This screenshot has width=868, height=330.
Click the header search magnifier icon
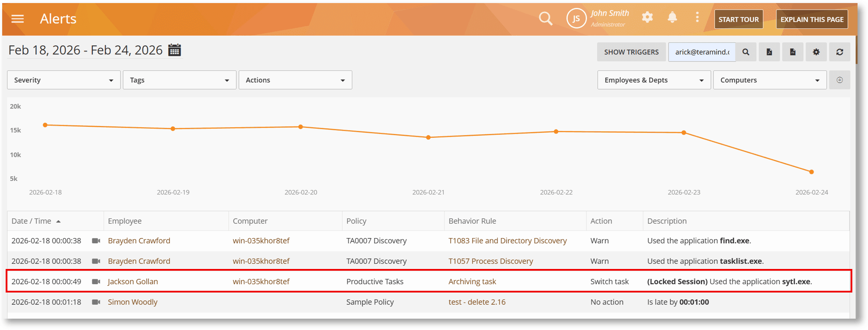tap(545, 19)
